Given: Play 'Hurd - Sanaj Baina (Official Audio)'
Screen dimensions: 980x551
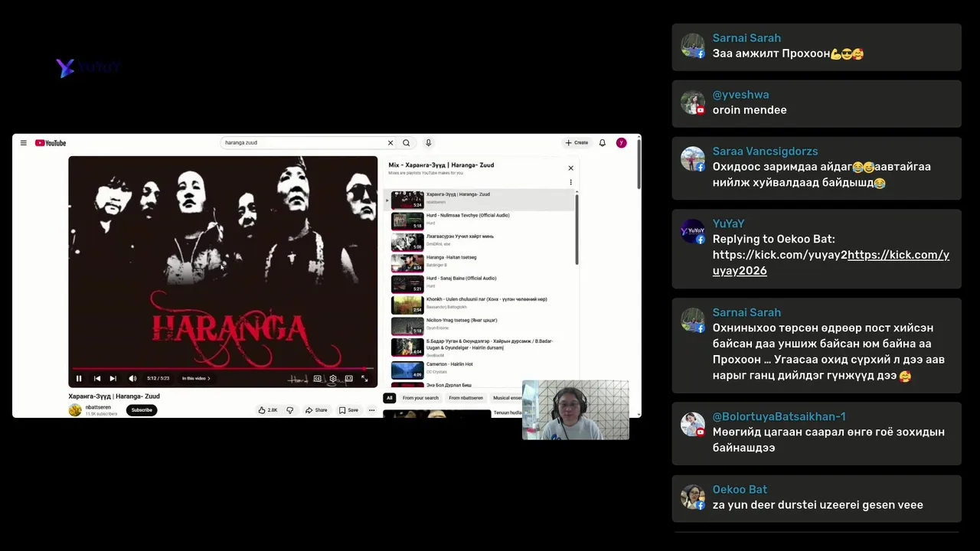Looking at the screenshot, I should click(481, 284).
